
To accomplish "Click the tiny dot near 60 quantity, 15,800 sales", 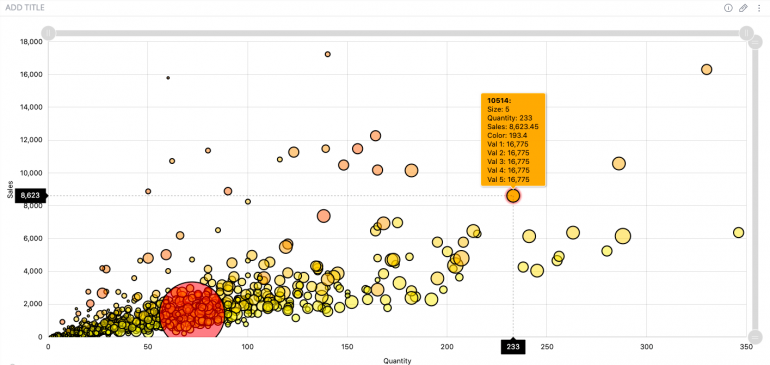I will 168,78.
